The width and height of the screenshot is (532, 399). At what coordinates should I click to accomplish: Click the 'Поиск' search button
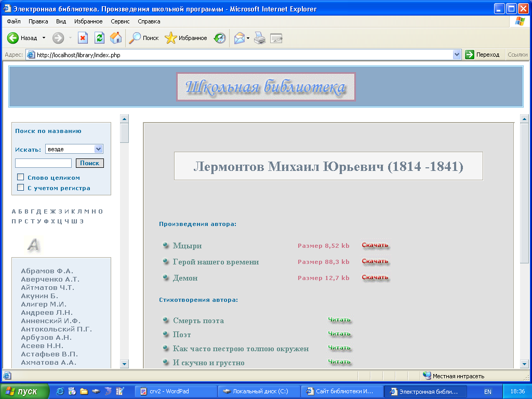(90, 163)
